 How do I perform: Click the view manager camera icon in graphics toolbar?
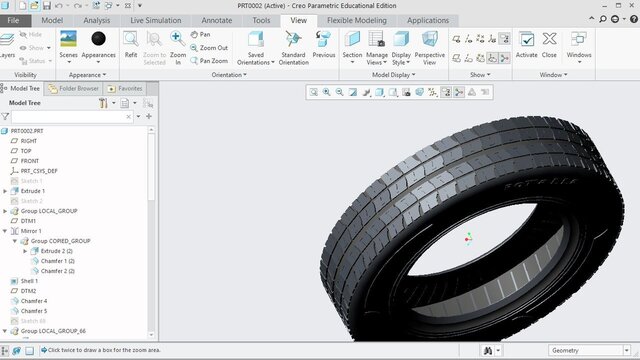(406, 92)
